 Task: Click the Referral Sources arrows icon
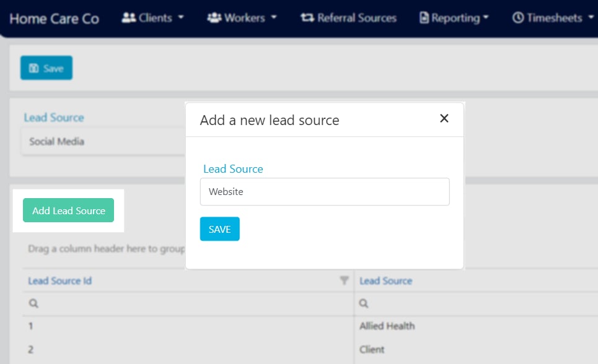(x=307, y=17)
